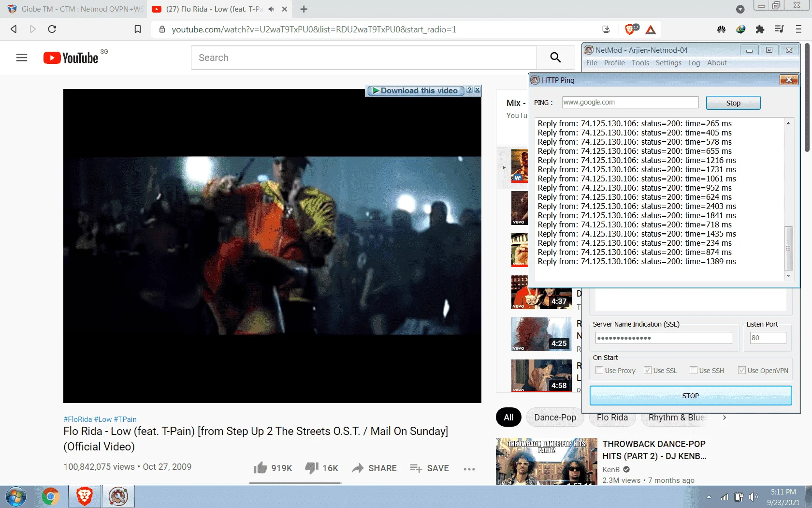The image size is (812, 508).
Task: Click the YouTube Search box
Action: [x=364, y=58]
